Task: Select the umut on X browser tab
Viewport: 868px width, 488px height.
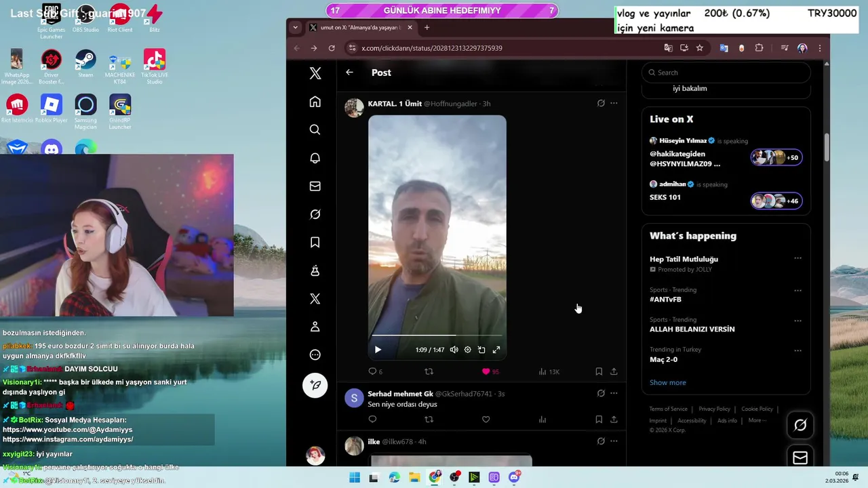Action: [360, 27]
